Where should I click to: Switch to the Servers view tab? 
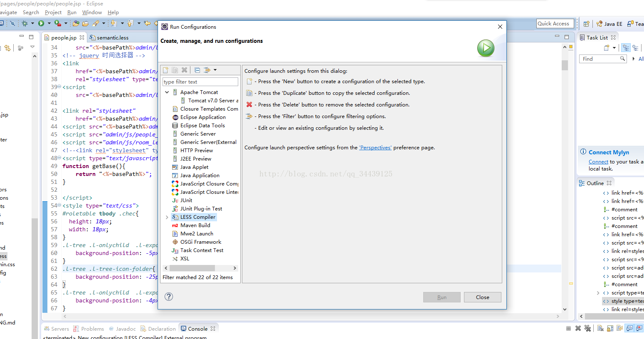coord(57,329)
